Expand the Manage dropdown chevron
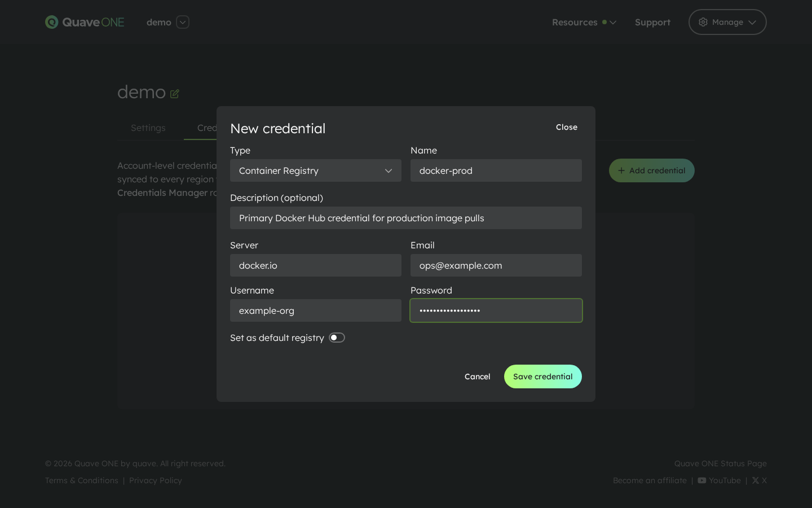 [752, 23]
